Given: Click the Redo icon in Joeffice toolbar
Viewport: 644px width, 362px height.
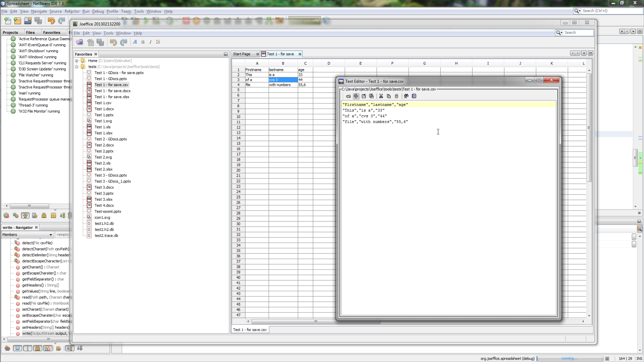Looking at the screenshot, I should pos(123,42).
